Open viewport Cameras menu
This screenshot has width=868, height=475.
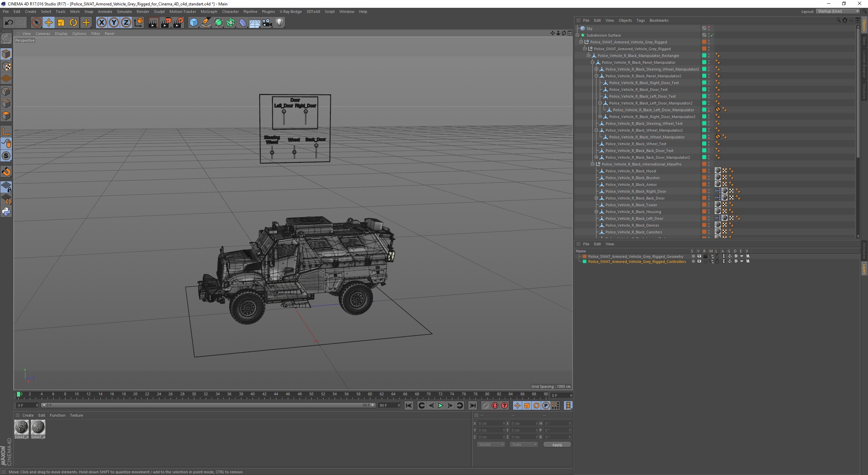pos(43,34)
